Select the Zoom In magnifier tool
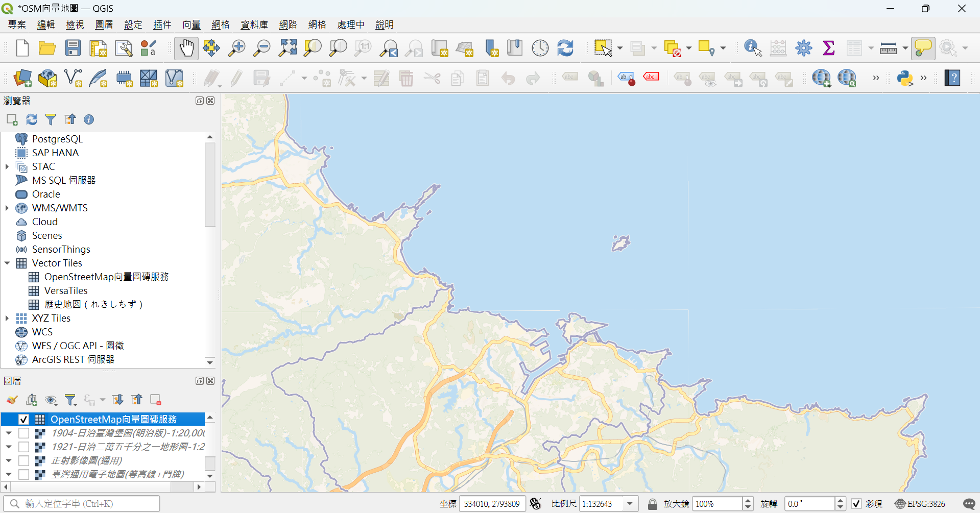 [236, 48]
